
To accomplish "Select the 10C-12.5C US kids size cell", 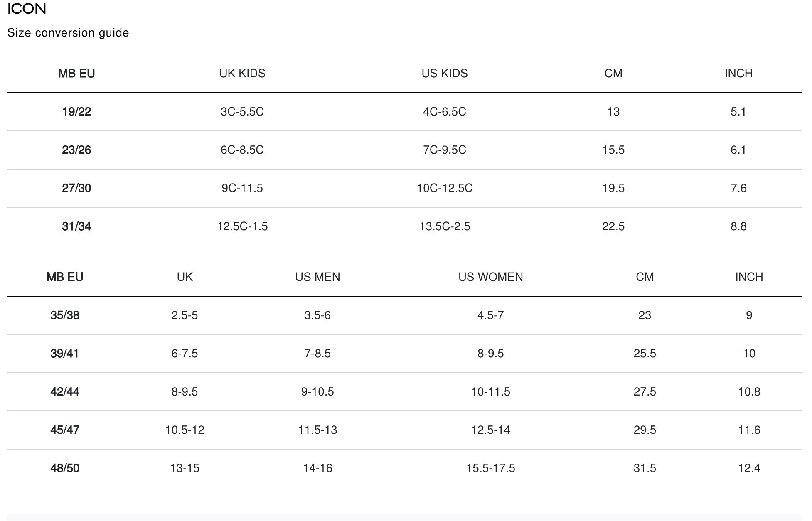I will click(x=445, y=188).
